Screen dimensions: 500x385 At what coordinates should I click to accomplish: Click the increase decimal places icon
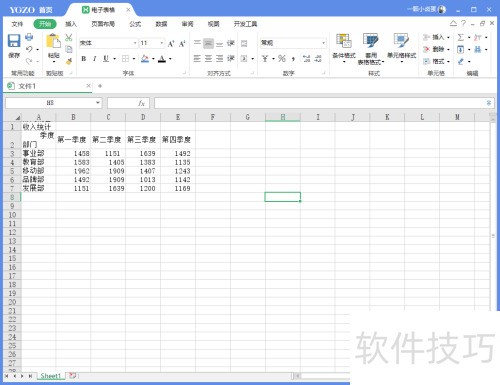click(306, 59)
